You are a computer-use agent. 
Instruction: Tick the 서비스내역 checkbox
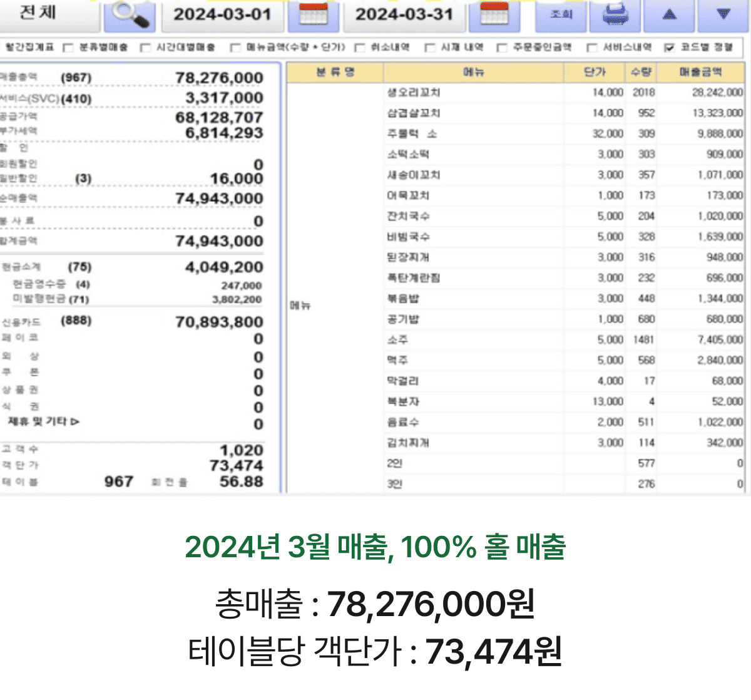click(x=591, y=48)
